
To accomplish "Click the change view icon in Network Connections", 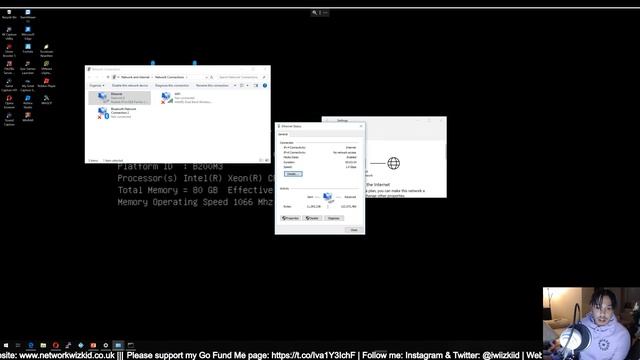I will pos(242,85).
